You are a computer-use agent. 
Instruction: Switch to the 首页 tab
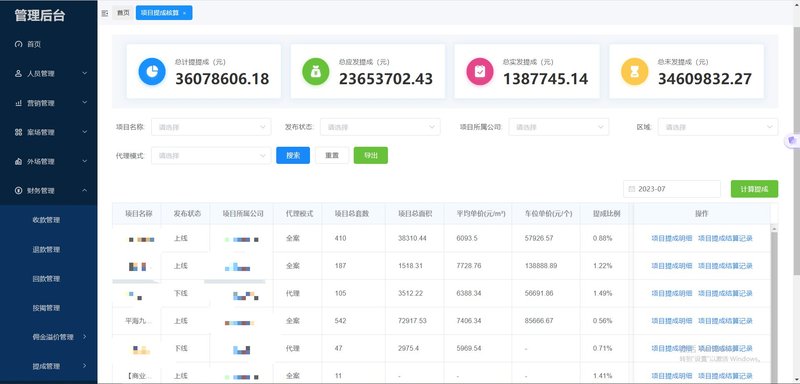pyautogui.click(x=123, y=13)
